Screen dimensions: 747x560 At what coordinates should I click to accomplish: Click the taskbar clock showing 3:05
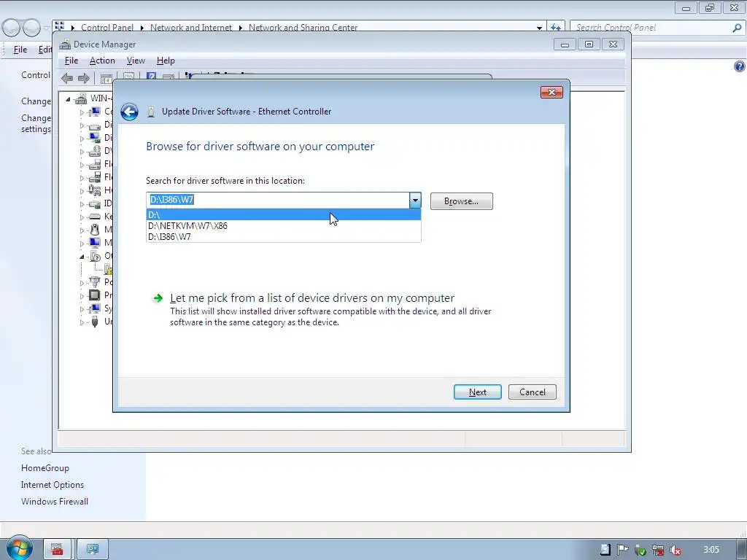pos(711,550)
